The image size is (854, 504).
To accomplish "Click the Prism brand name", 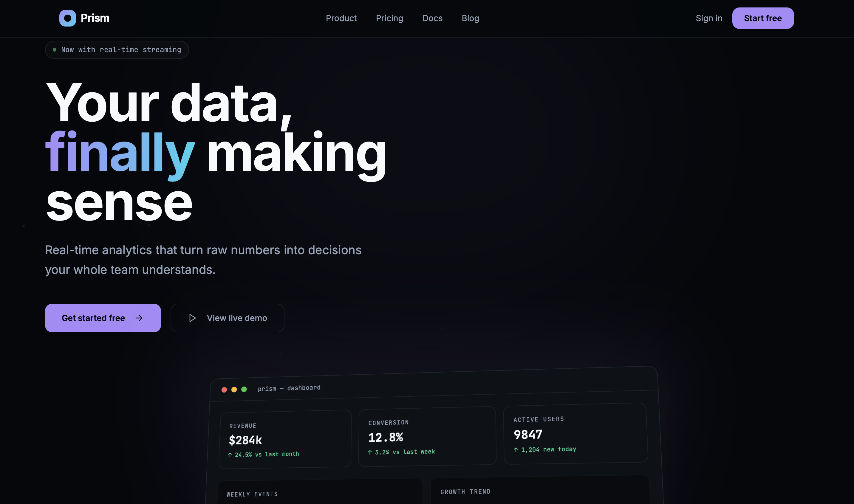I will 95,18.
